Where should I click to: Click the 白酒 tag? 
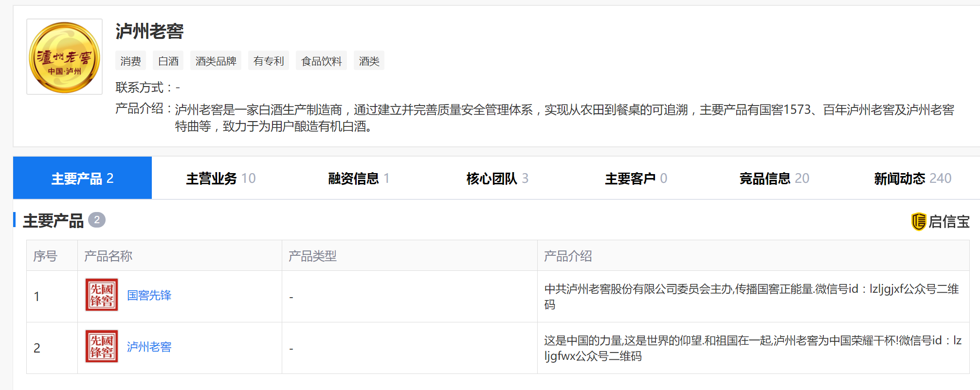tap(168, 61)
